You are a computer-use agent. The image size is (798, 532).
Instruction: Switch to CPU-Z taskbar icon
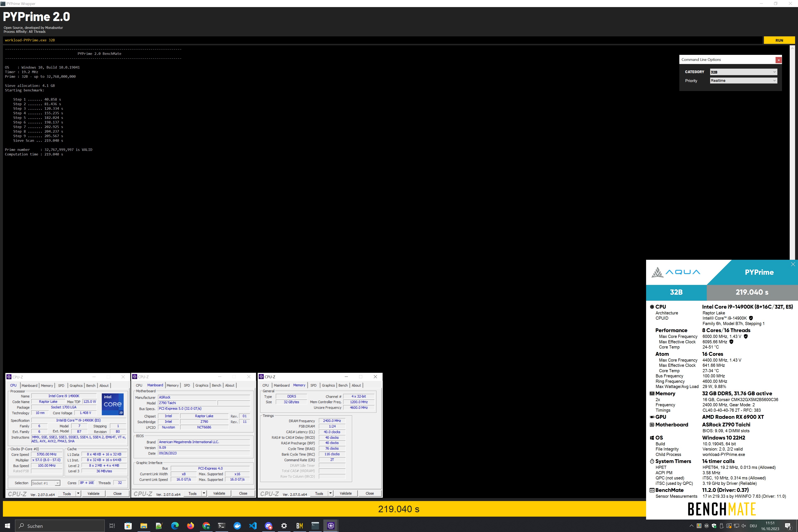tap(331, 526)
